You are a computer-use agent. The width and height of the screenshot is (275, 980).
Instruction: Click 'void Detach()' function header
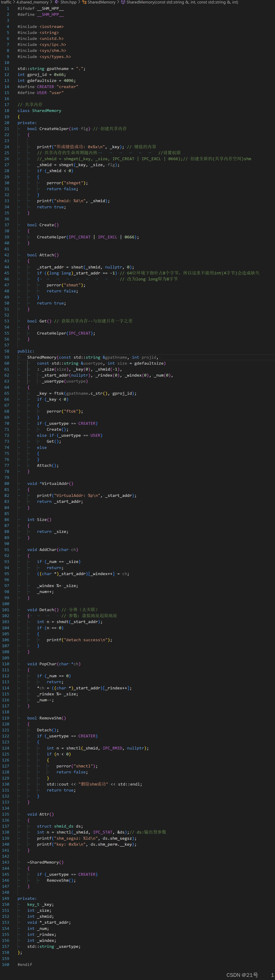pos(43,610)
